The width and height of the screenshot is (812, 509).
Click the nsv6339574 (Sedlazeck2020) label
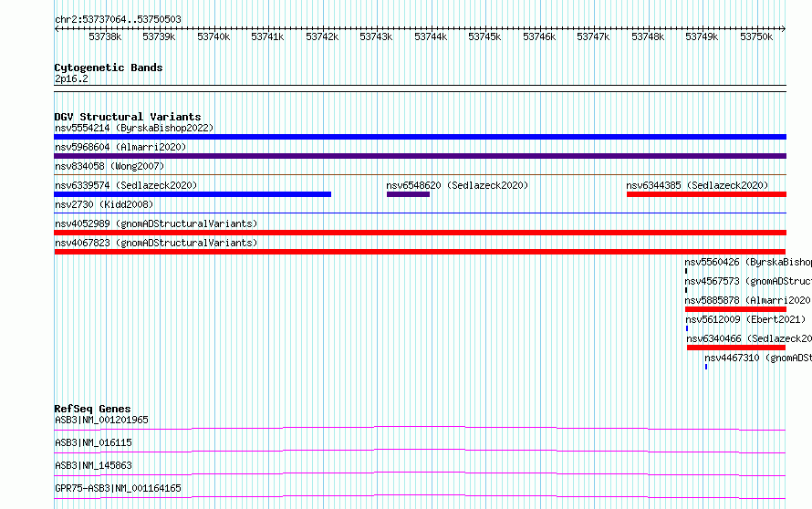point(126,185)
